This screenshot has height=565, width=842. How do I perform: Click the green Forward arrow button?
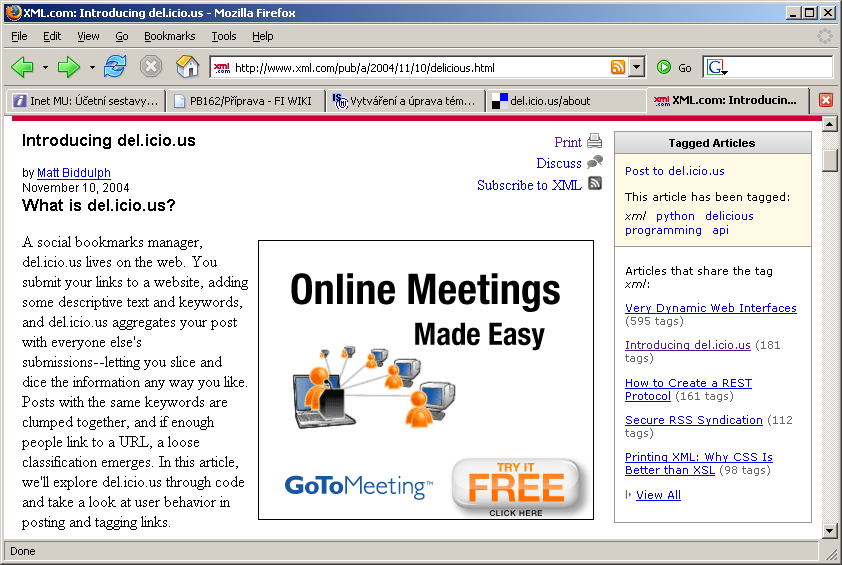pos(69,67)
